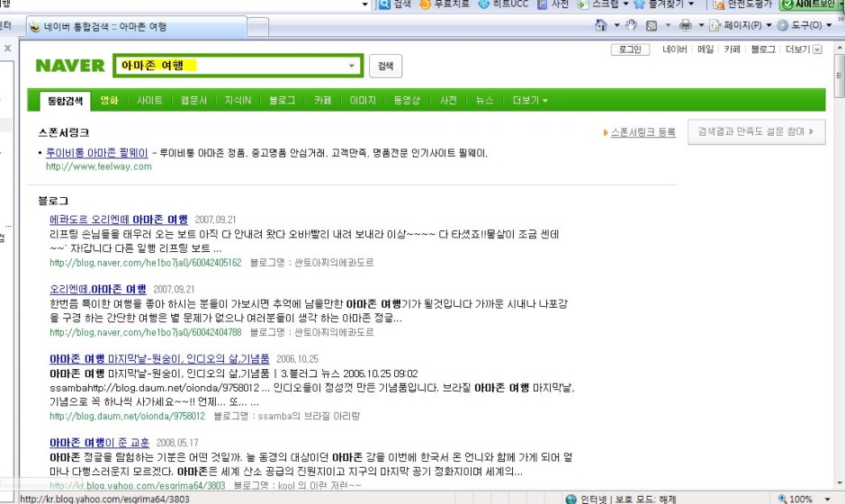The height and width of the screenshot is (504, 845).
Task: Select the 카페 tab in green bar
Action: click(322, 100)
